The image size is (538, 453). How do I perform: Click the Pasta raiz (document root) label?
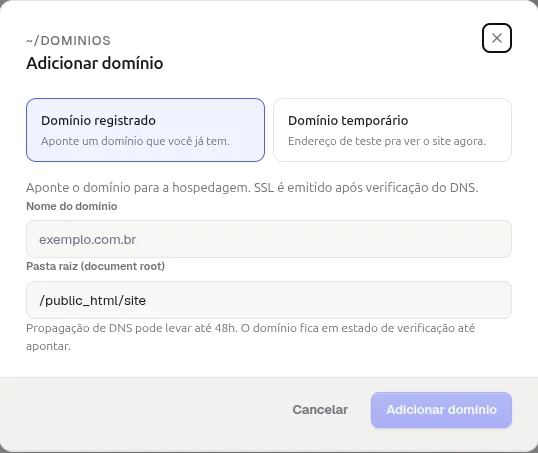tap(96, 266)
